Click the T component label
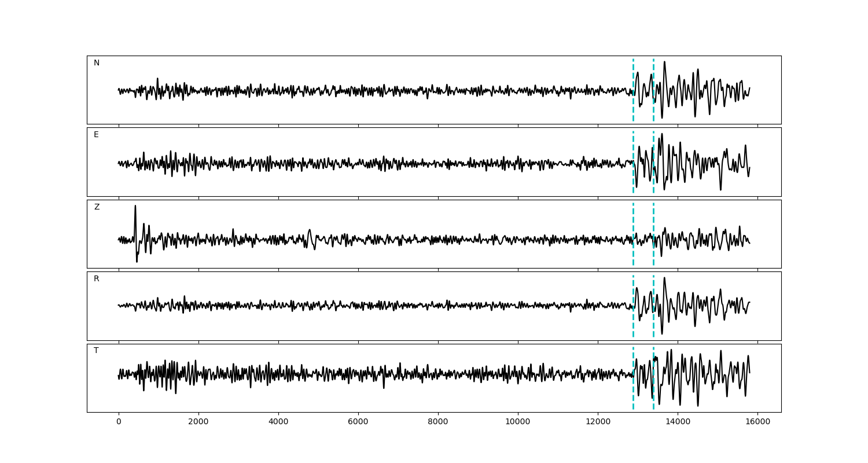Image resolution: width=868 pixels, height=463 pixels. pos(96,351)
